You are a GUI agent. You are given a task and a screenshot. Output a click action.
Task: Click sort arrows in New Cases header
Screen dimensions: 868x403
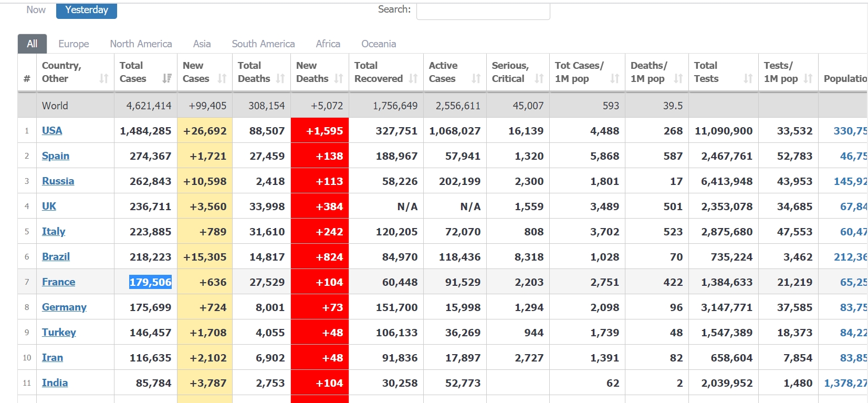coord(222,78)
